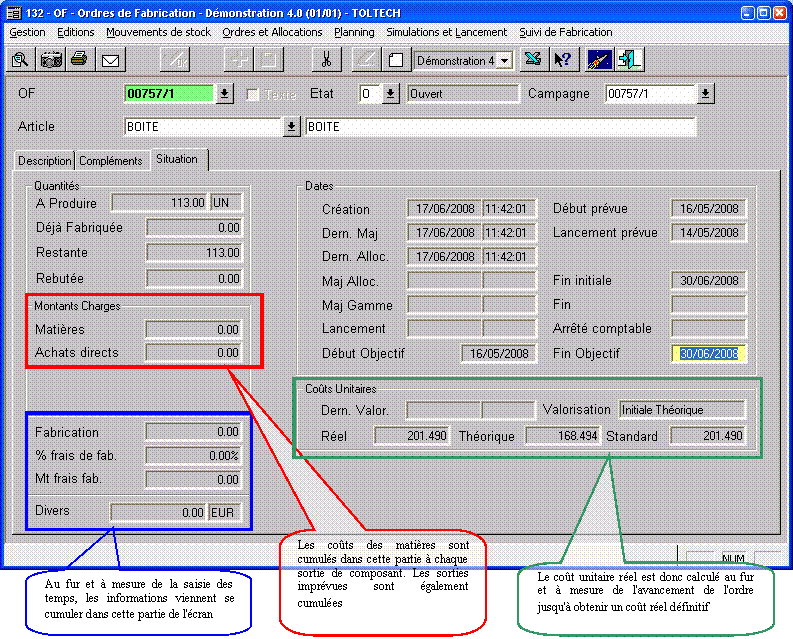Open the Gestion menu

point(27,32)
